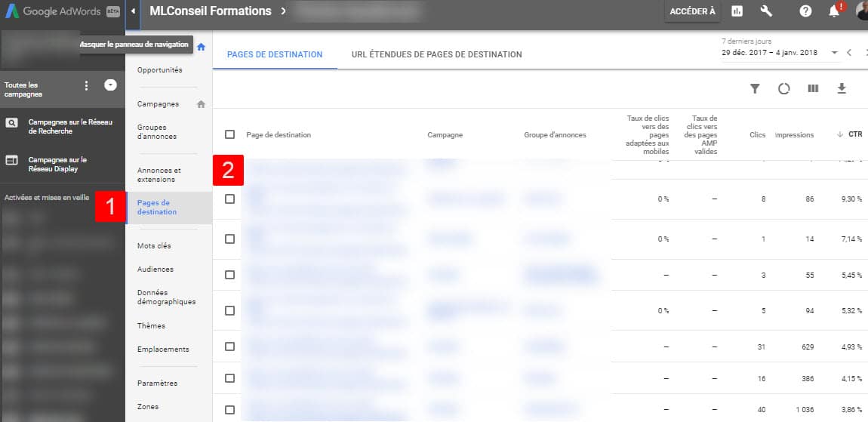Click Activées et mises en veille filter

coord(47,197)
